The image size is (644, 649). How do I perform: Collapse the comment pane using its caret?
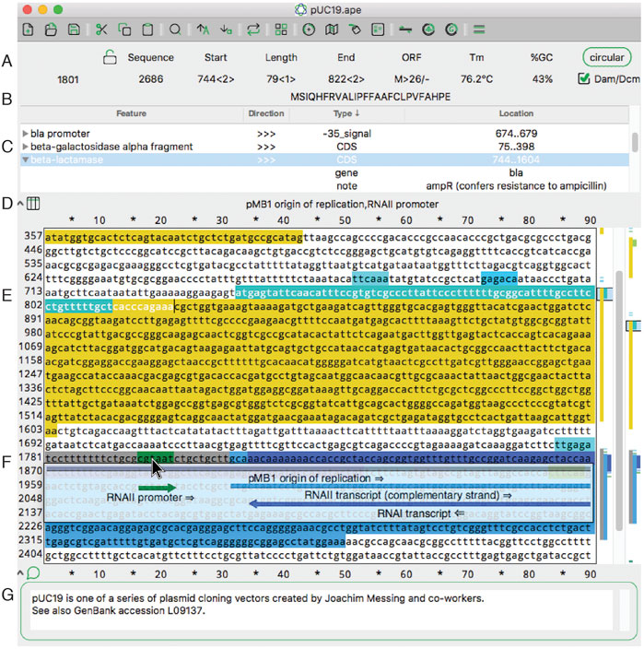tap(20, 573)
